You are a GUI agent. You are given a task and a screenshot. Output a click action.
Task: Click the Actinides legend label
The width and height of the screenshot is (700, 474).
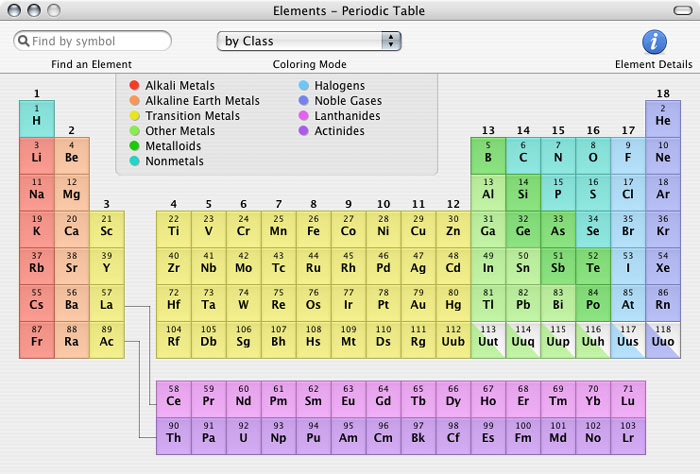click(x=339, y=131)
